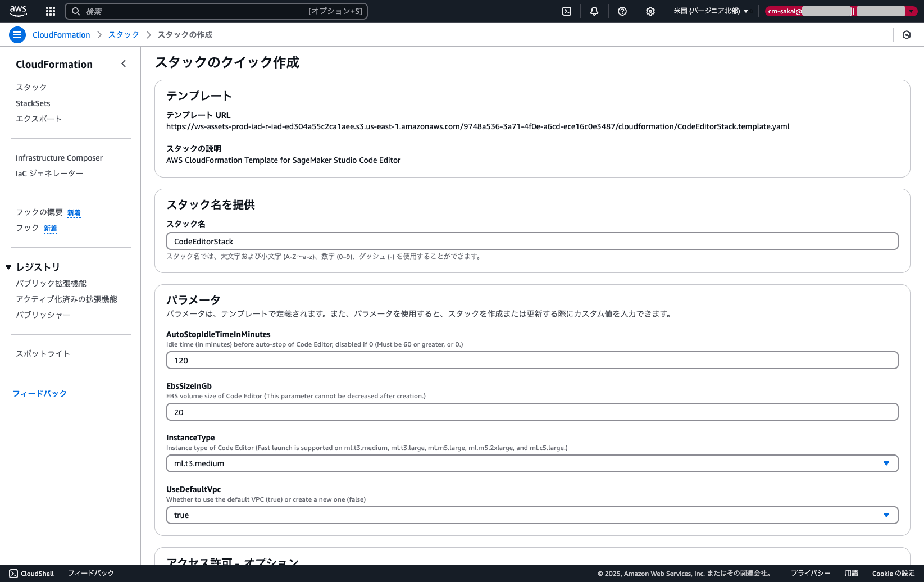This screenshot has width=924, height=582.
Task: Open プライバシー footer link
Action: click(x=811, y=574)
